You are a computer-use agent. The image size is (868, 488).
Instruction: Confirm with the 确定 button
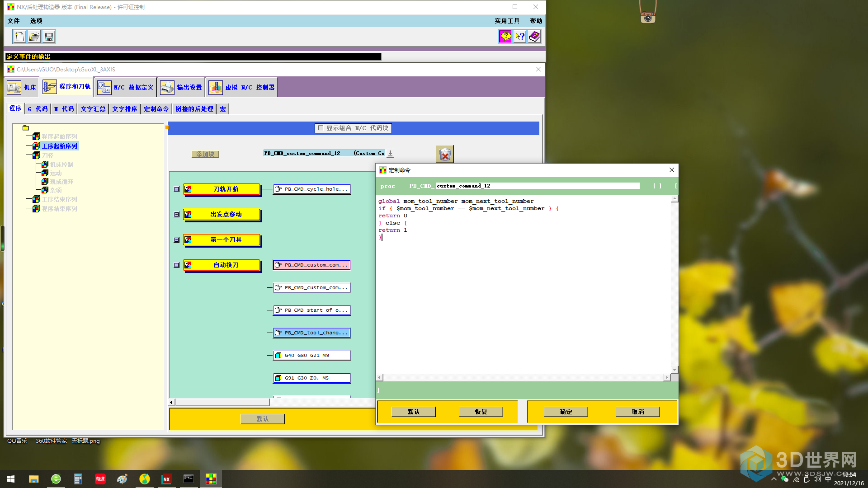pos(566,412)
